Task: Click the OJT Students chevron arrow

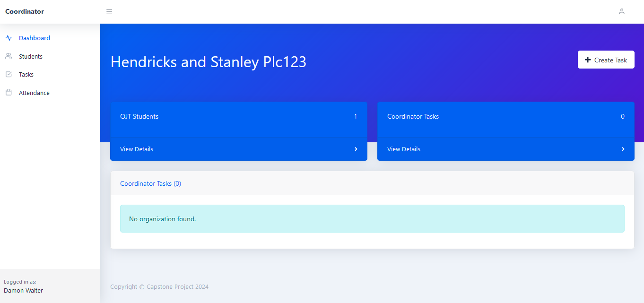Action: (356, 149)
